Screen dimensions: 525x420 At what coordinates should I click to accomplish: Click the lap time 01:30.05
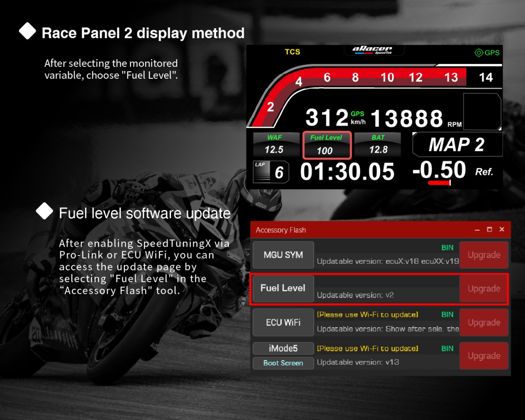(x=347, y=171)
